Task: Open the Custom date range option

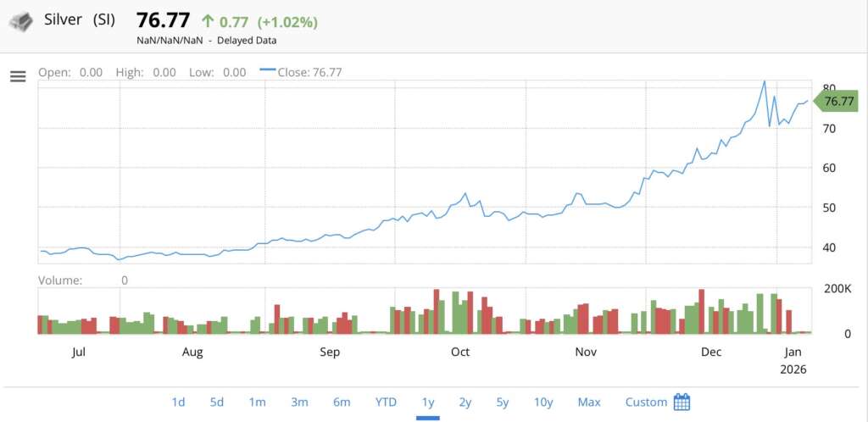Action: [x=646, y=402]
